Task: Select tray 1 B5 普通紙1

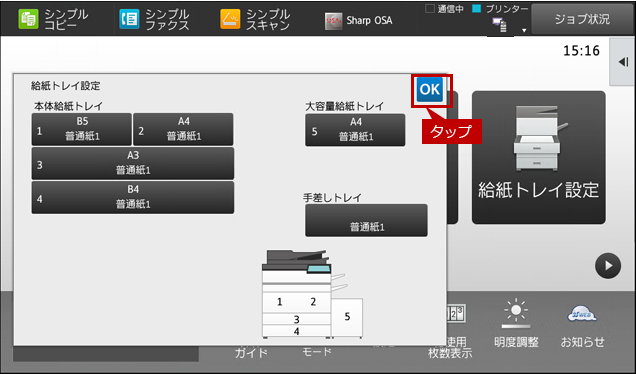Action: tap(82, 129)
